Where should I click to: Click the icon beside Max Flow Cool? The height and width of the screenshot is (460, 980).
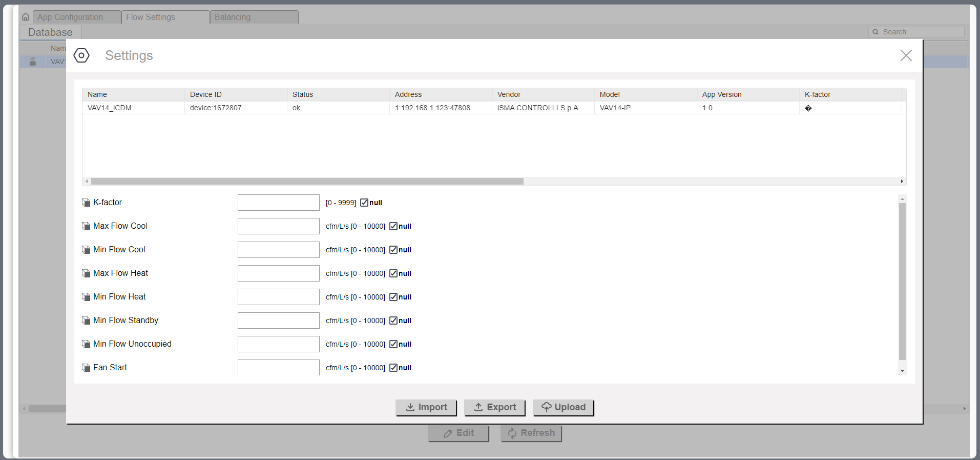pos(86,226)
